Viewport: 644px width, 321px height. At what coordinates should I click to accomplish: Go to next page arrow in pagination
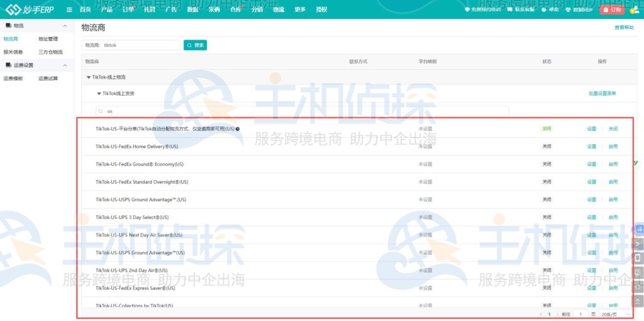click(557, 315)
